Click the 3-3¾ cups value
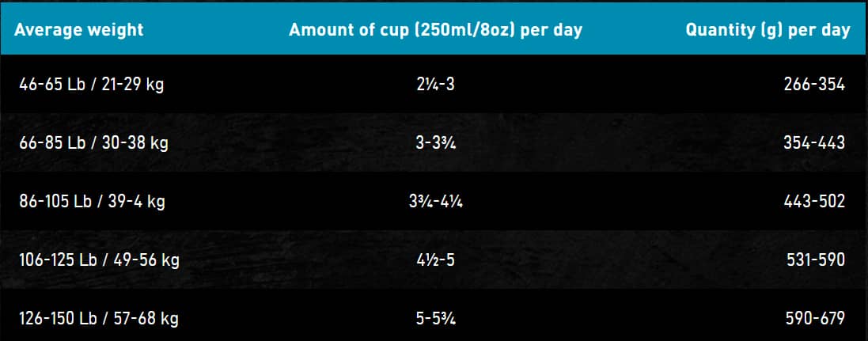868x341 pixels. pos(435,143)
